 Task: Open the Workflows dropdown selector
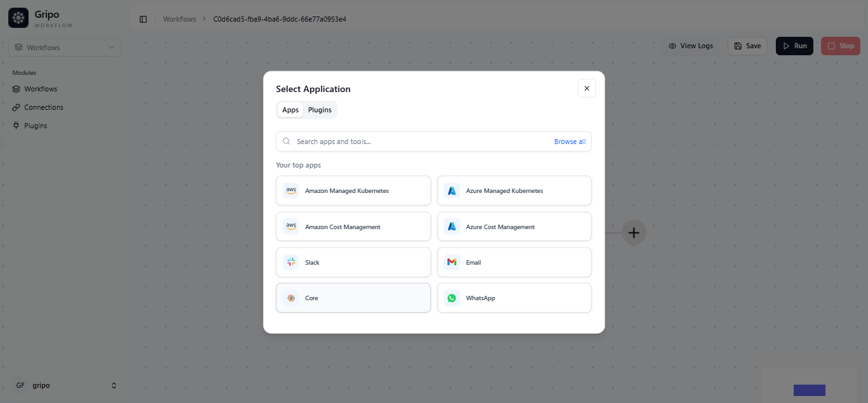65,48
